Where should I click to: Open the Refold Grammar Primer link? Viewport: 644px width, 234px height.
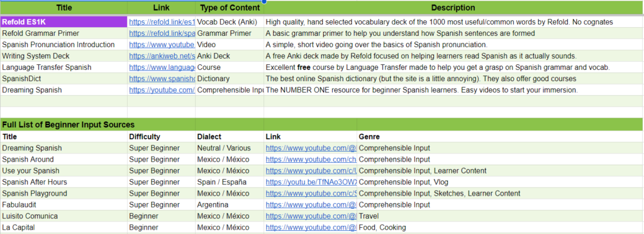coord(162,33)
